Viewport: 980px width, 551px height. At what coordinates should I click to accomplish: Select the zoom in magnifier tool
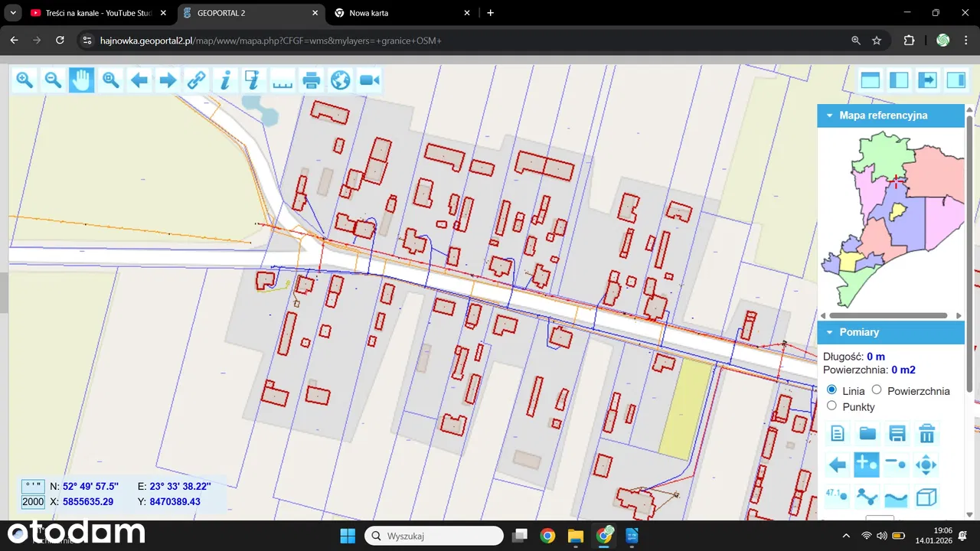[x=24, y=80]
